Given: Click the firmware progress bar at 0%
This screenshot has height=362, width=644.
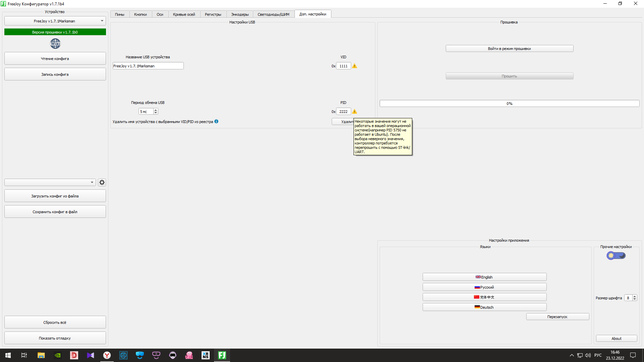Looking at the screenshot, I should point(509,104).
